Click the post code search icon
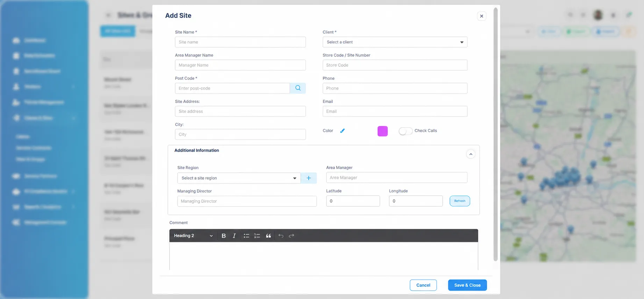The image size is (644, 299). pyautogui.click(x=298, y=88)
